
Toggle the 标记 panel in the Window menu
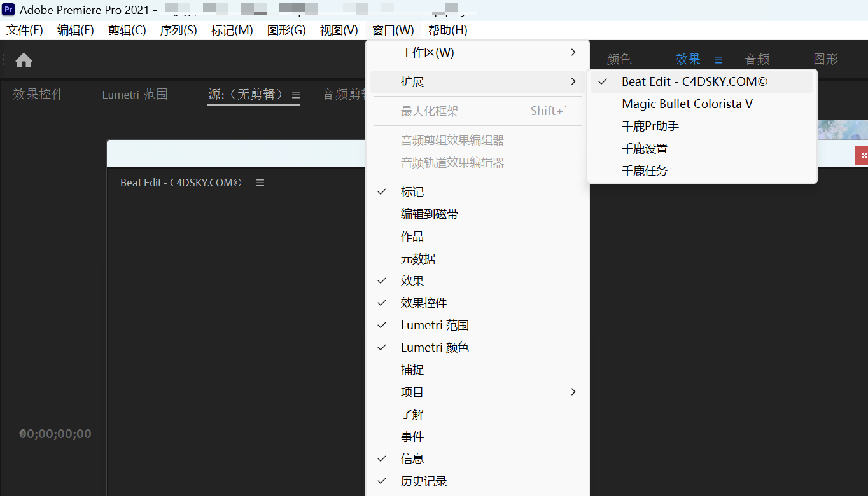pos(412,191)
